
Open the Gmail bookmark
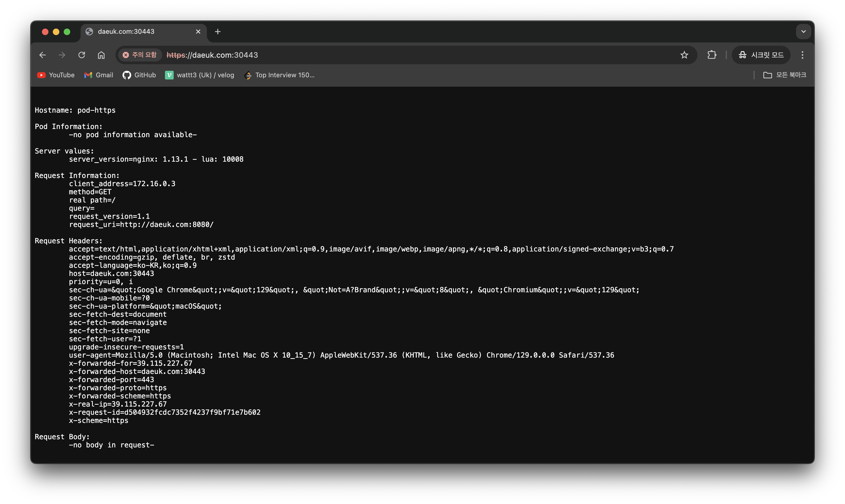(x=99, y=75)
